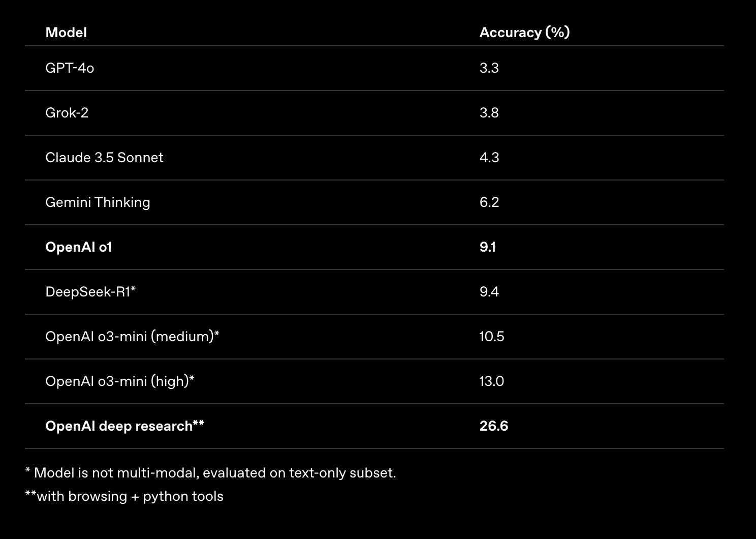Click the Accuracy (%) column header
756x539 pixels.
tap(524, 33)
